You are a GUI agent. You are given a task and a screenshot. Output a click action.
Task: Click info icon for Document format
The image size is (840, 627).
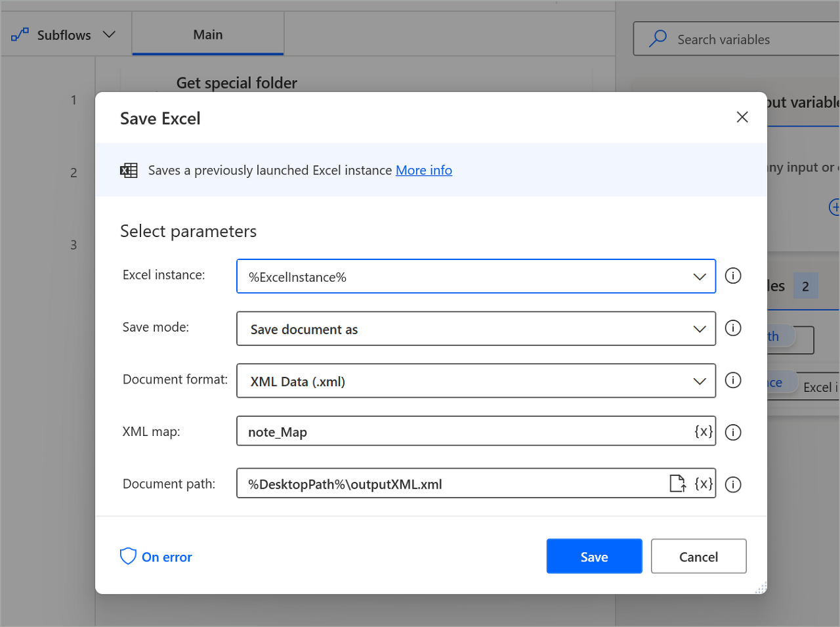pos(733,380)
